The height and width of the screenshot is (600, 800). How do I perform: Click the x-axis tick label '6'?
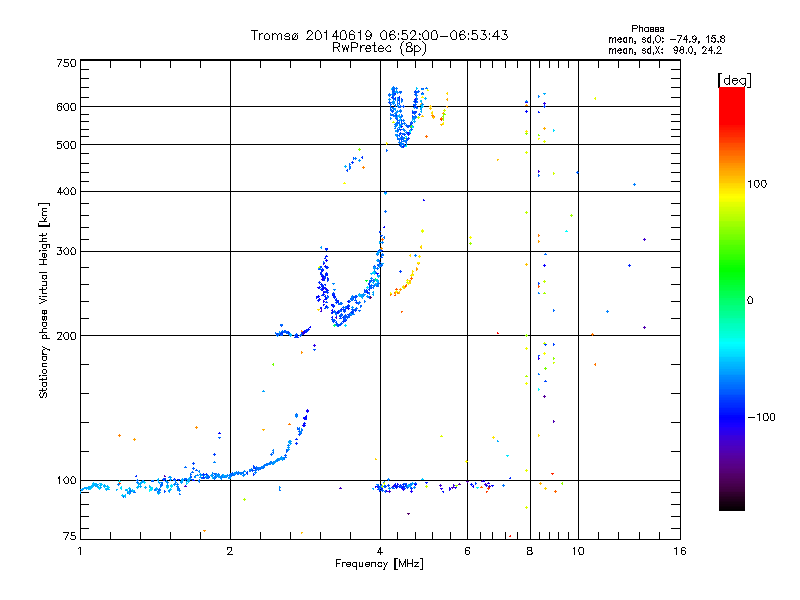[x=467, y=551]
